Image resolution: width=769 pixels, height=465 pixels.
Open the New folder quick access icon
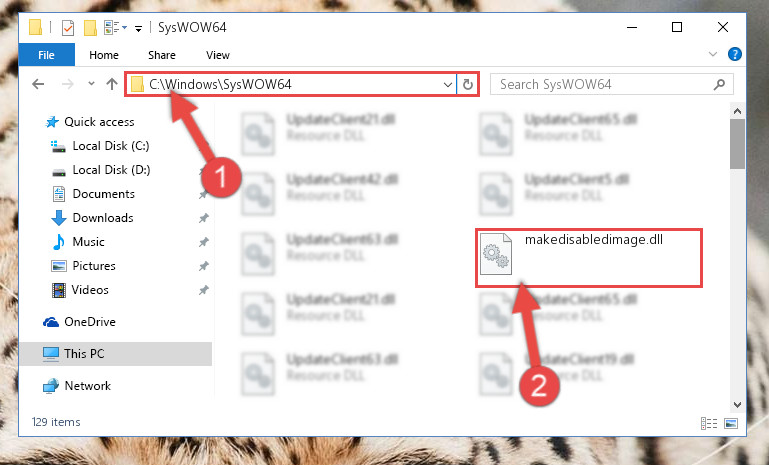click(90, 28)
